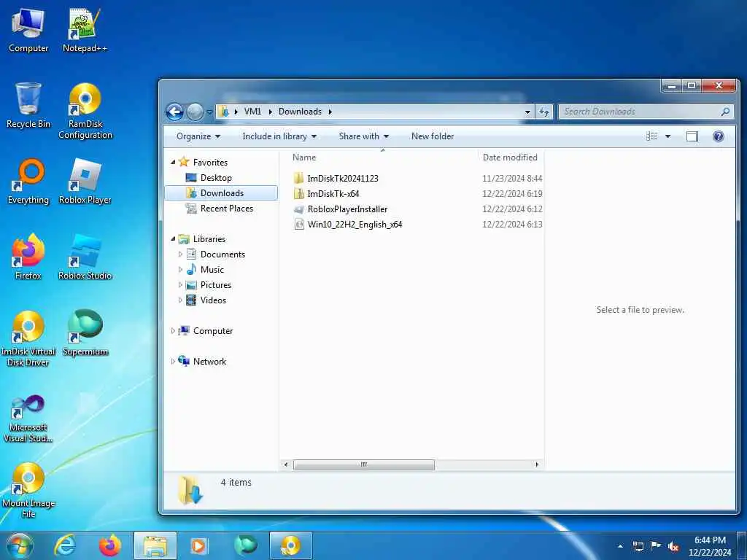Select the Music library
Image resolution: width=747 pixels, height=560 pixels.
click(x=212, y=270)
